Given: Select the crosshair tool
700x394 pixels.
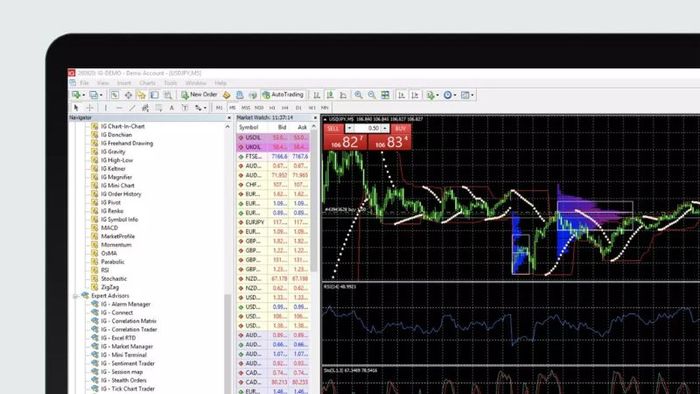Looking at the screenshot, I should pyautogui.click(x=90, y=108).
